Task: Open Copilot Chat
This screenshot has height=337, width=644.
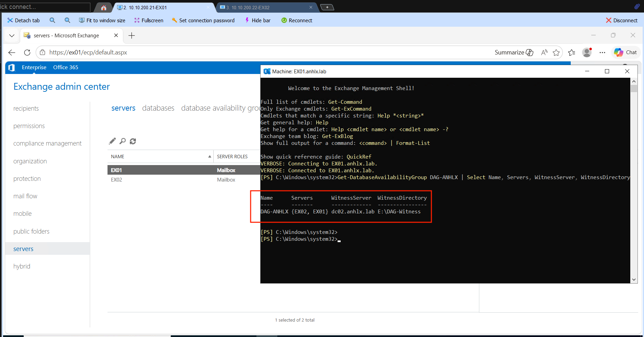Action: [x=626, y=52]
